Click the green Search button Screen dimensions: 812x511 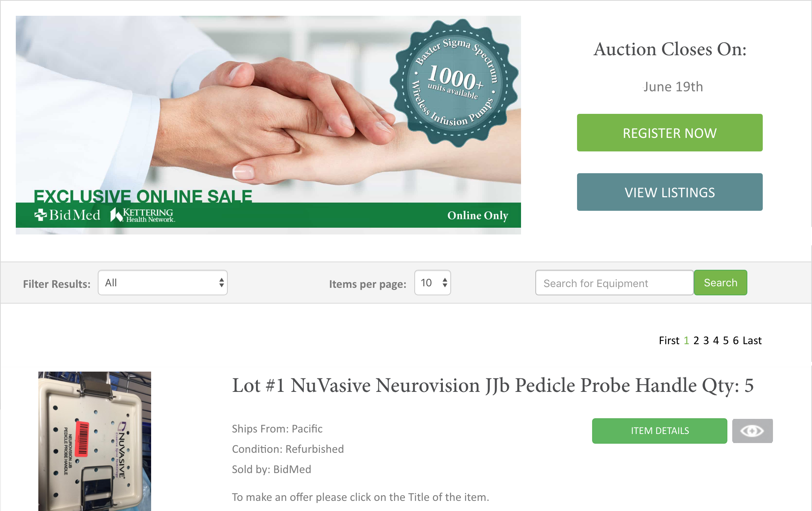pyautogui.click(x=720, y=283)
